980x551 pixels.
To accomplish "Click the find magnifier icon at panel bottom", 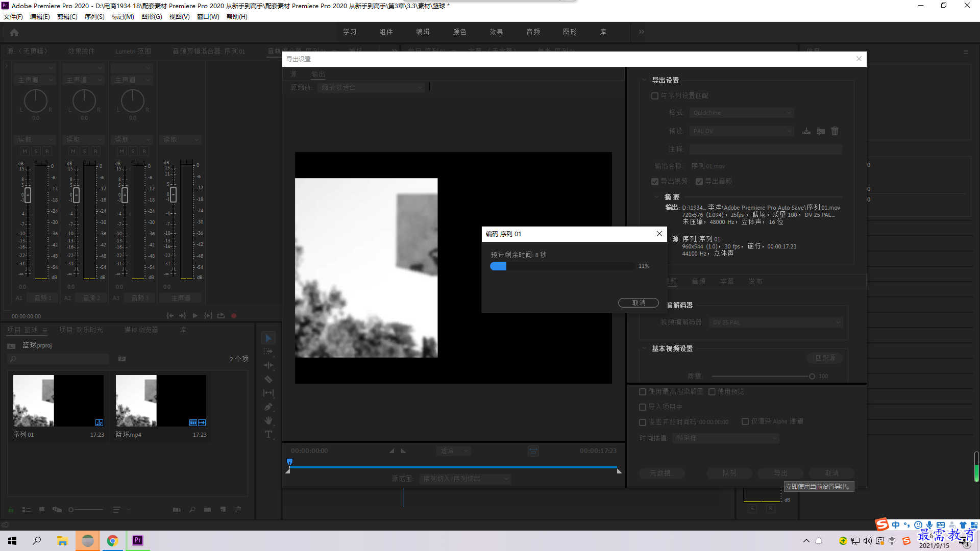I will pyautogui.click(x=192, y=510).
